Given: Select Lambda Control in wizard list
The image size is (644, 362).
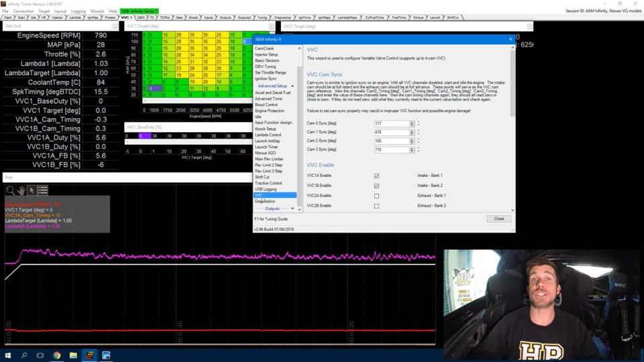Looking at the screenshot, I should [268, 135].
